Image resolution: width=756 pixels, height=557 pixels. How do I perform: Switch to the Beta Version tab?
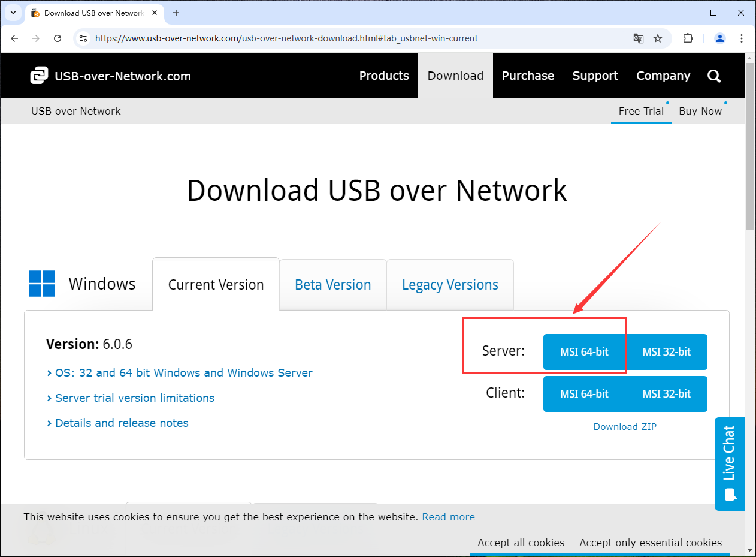pyautogui.click(x=332, y=284)
